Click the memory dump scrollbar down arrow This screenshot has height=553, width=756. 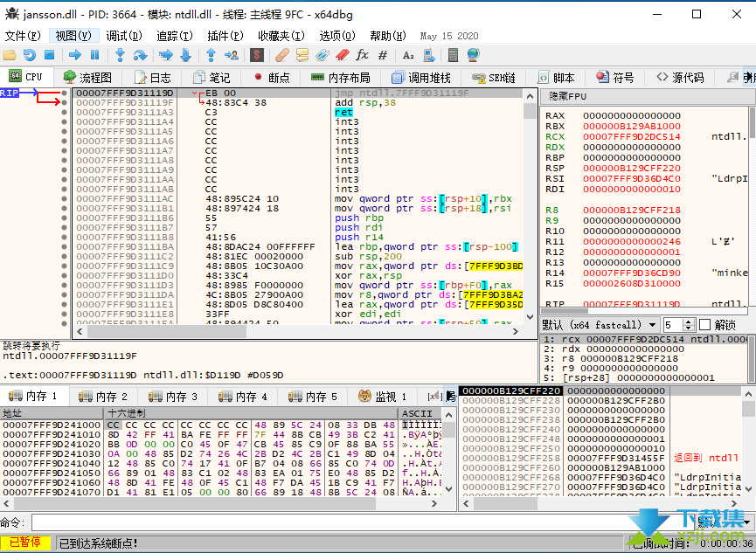pos(449,489)
